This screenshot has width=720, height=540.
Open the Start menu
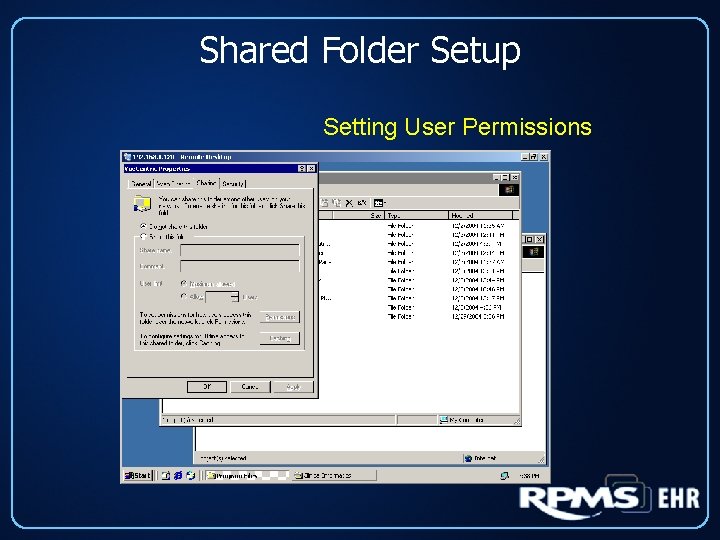[138, 476]
